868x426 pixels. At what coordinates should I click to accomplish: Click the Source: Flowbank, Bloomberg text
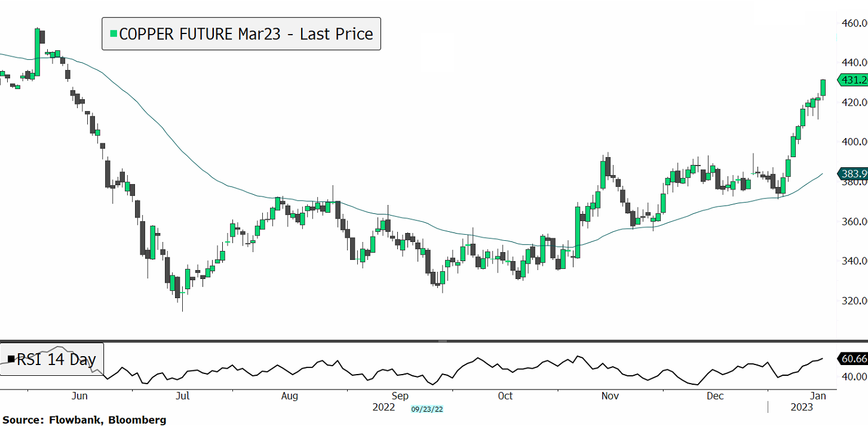click(x=84, y=420)
